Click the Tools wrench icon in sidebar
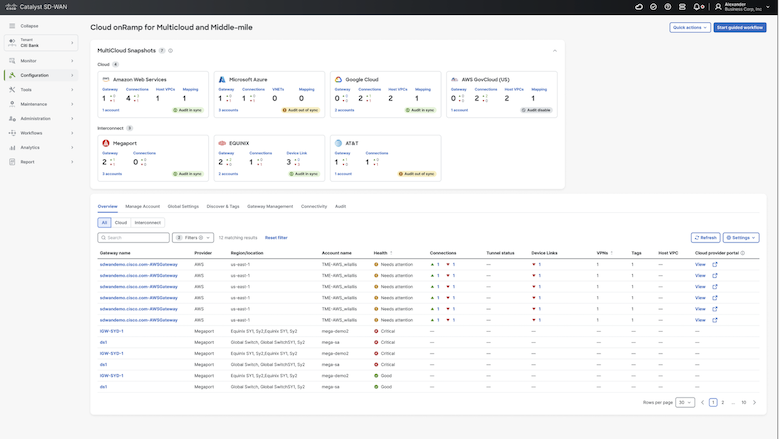 point(12,89)
